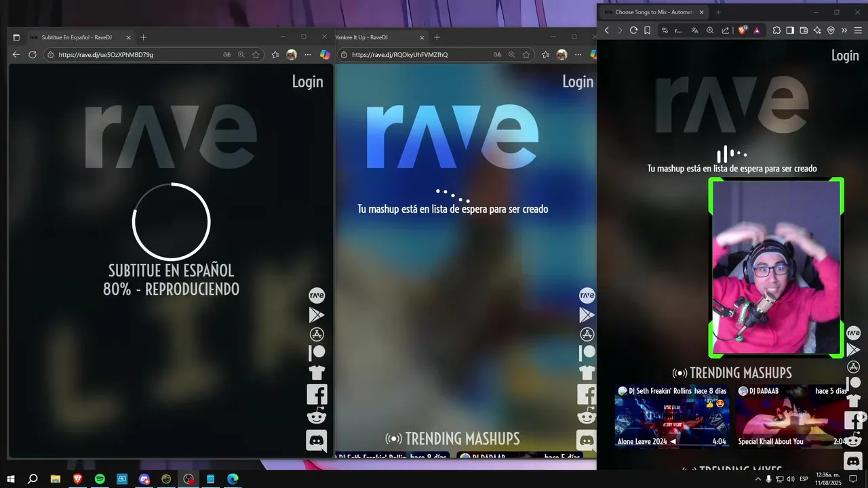Open Brave VPN shield icon
Viewport: 868px width, 488px height.
[831, 30]
